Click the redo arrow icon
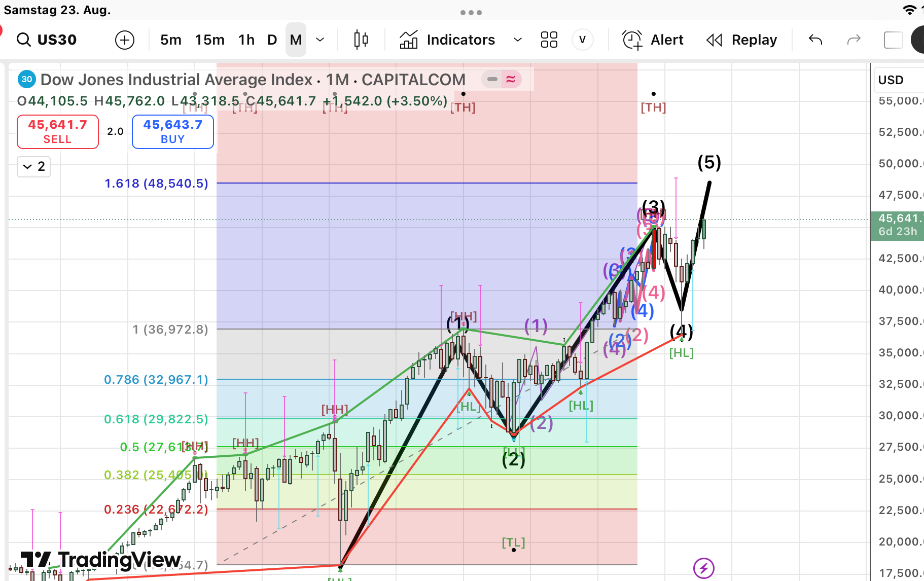This screenshot has height=581, width=924. (854, 40)
